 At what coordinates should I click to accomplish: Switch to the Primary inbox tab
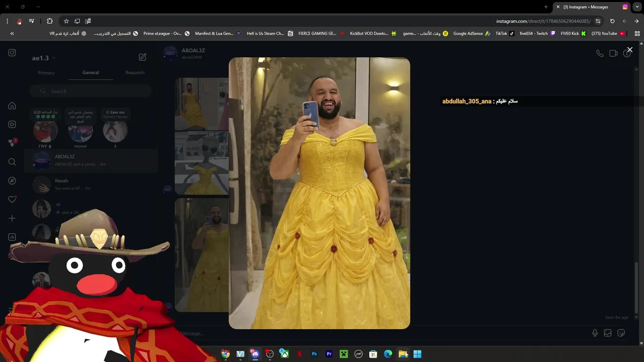(46, 72)
